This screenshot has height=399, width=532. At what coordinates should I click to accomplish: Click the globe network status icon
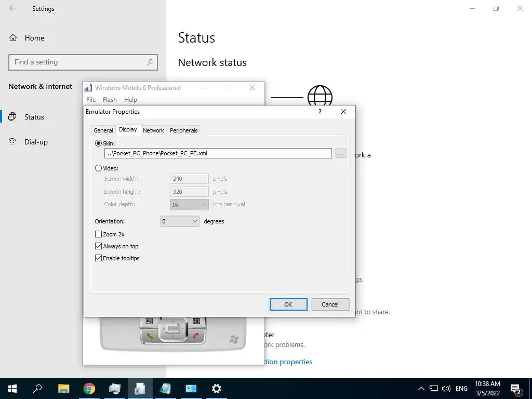[x=320, y=96]
